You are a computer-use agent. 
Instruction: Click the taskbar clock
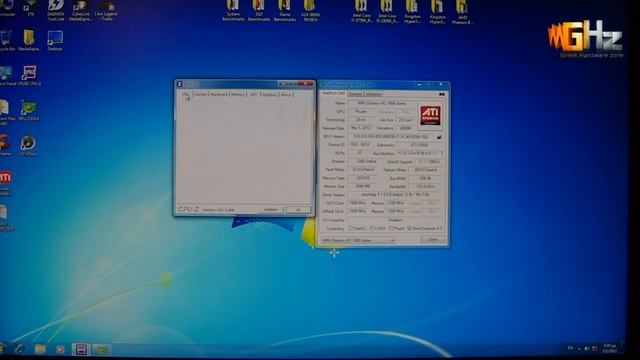(x=610, y=348)
